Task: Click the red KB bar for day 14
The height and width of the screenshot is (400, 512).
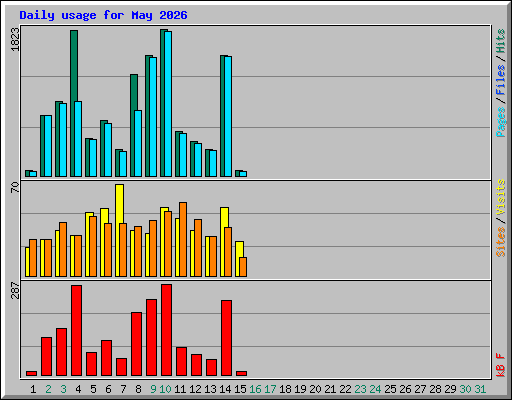Action: 226,338
